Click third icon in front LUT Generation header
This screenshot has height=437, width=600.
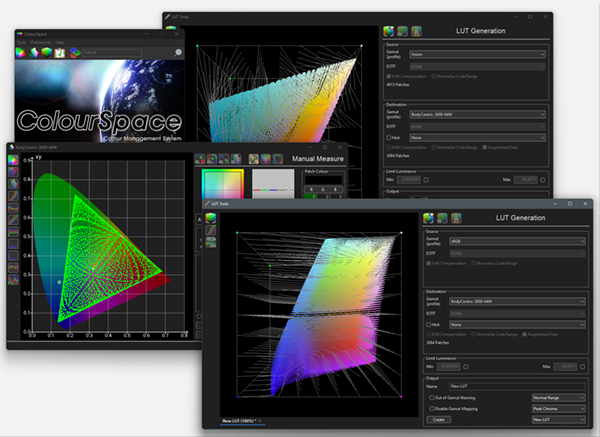tap(456, 218)
